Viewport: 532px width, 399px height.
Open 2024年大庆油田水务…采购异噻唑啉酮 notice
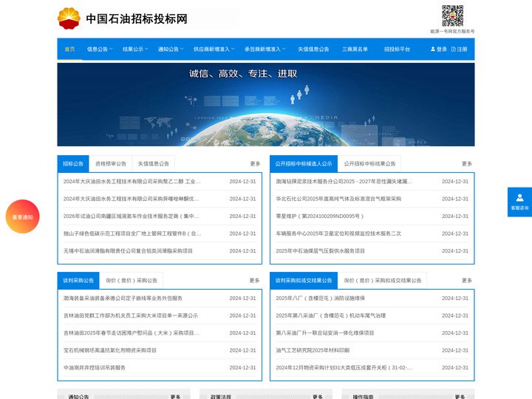(131, 199)
